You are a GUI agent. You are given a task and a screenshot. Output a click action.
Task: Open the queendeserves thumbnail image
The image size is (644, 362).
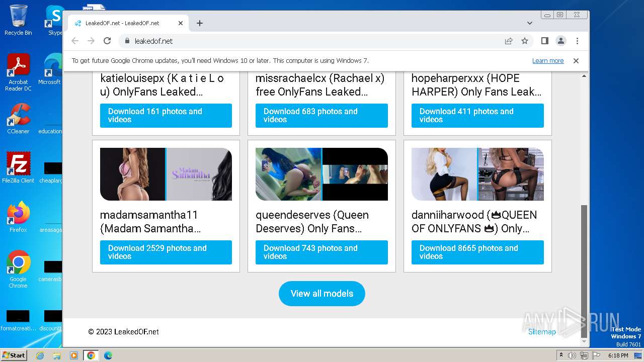point(321,174)
